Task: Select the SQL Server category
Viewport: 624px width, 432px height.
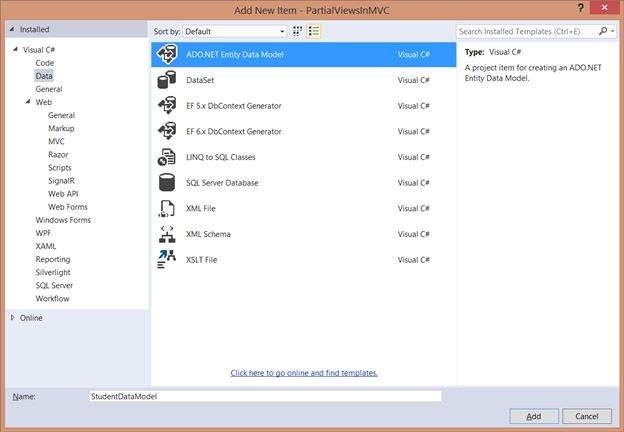Action: [54, 286]
